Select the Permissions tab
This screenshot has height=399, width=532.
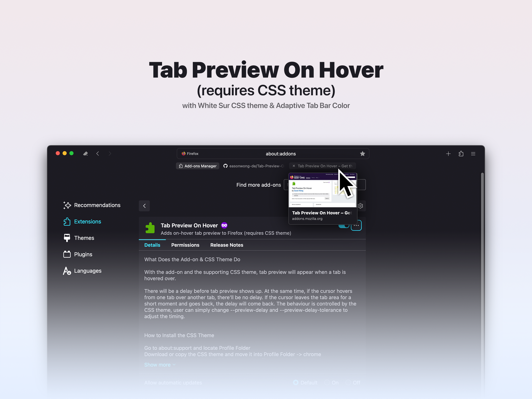[x=184, y=245]
